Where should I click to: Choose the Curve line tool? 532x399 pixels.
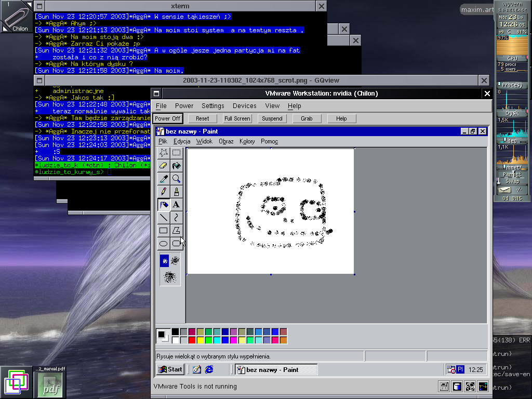177,218
